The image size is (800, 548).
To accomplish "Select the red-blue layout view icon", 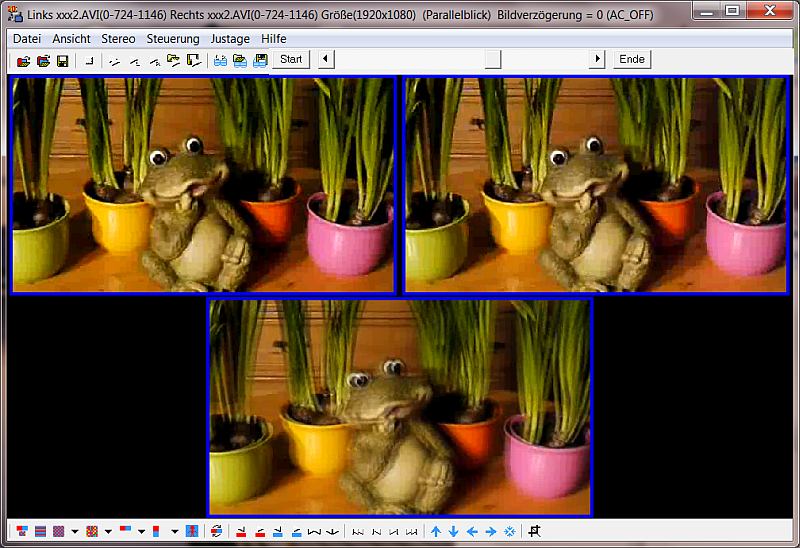I will [x=22, y=531].
